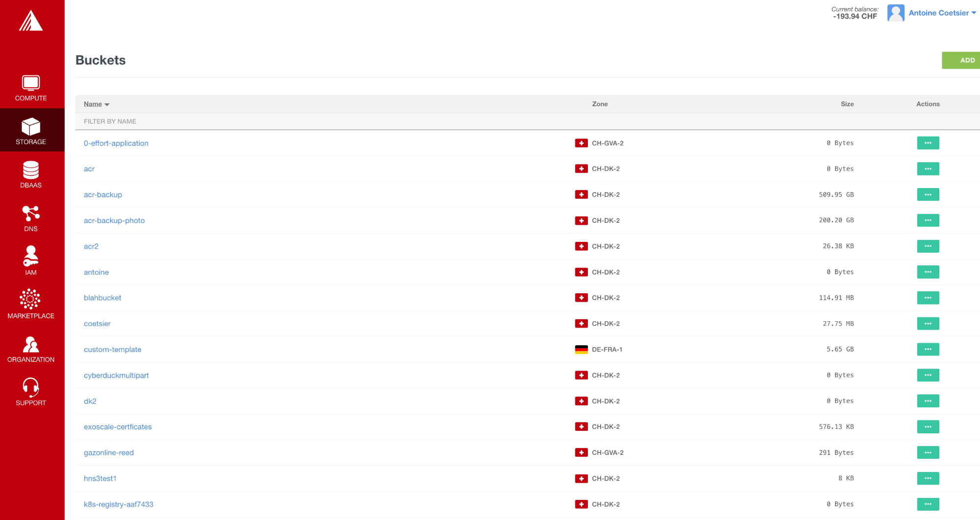Open the Compute section in the sidebar
This screenshot has height=520, width=980.
pyautogui.click(x=30, y=88)
